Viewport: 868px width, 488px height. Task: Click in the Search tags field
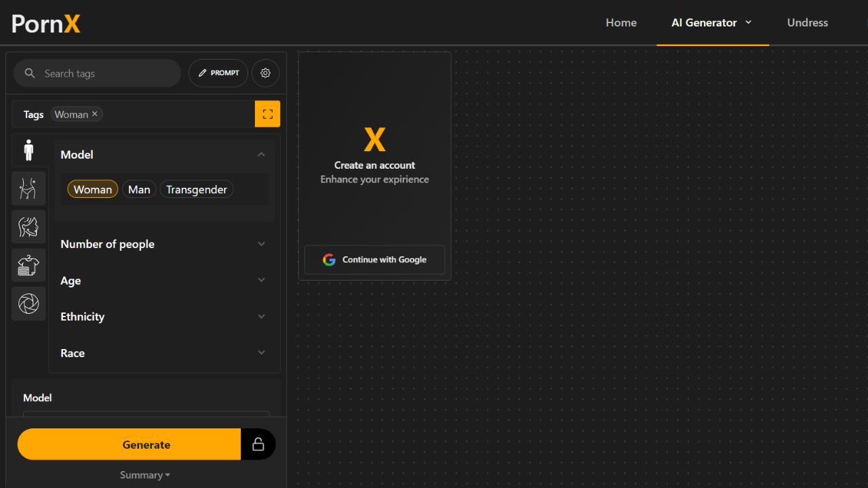97,73
